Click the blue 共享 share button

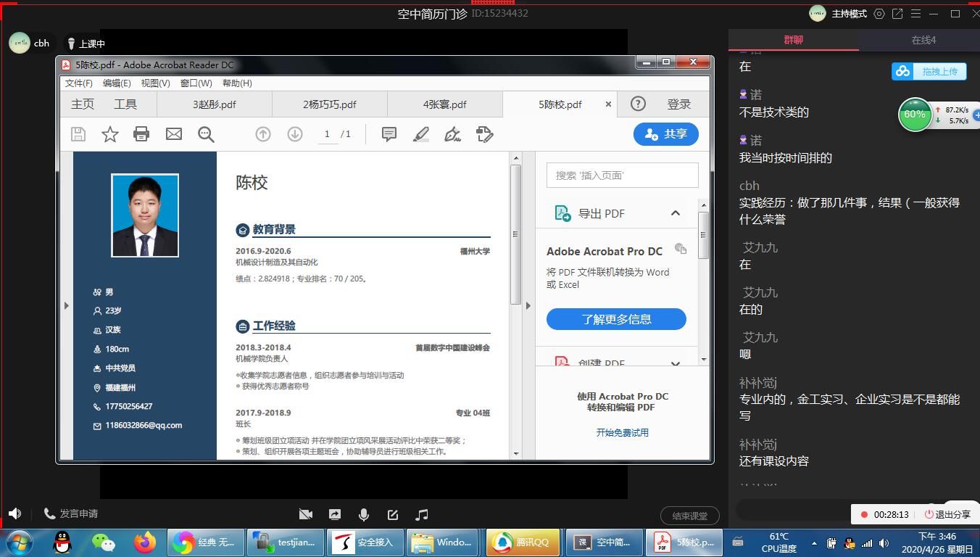[665, 134]
